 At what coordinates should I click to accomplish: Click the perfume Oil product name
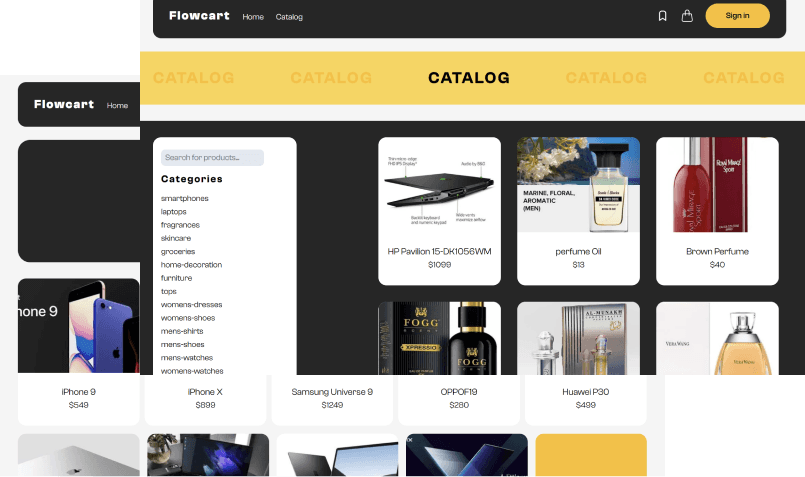[x=579, y=252]
